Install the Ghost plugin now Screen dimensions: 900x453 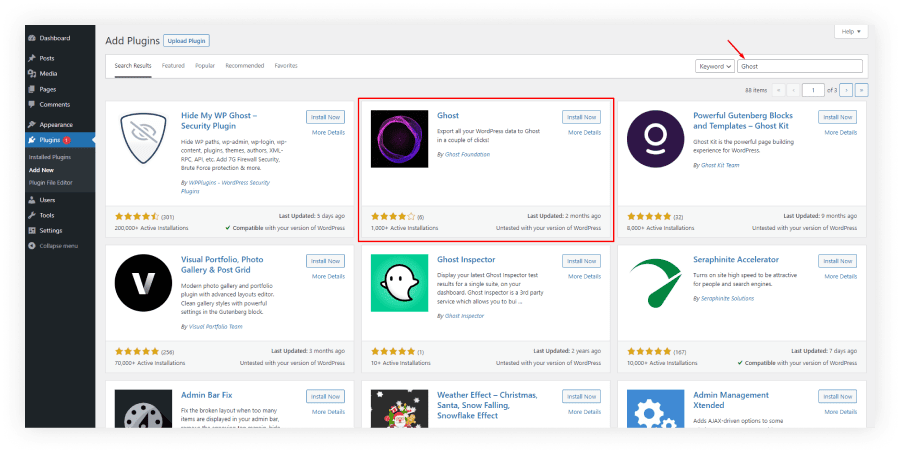coord(581,117)
